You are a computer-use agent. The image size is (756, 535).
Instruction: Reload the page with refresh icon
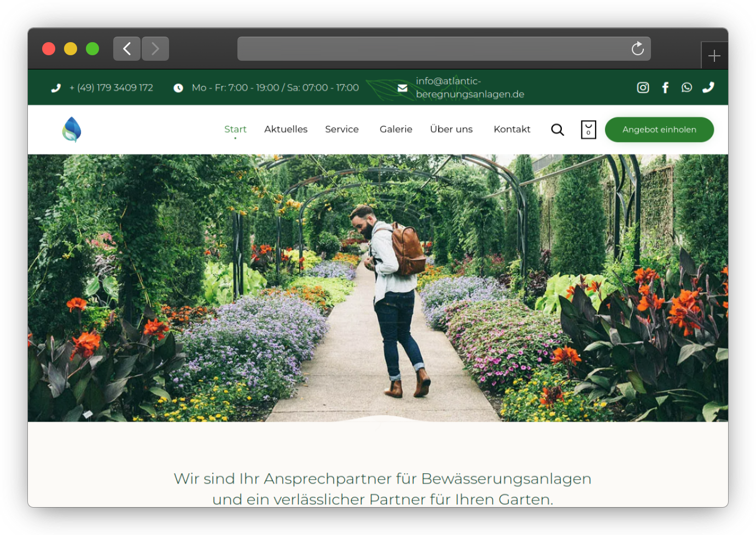(638, 49)
